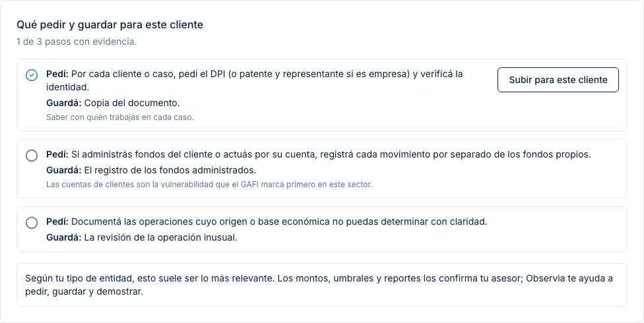Click the 'Pedí: Si administrás fondos del cliente' text
Image resolution: width=644 pixels, height=323 pixels.
tap(318, 154)
